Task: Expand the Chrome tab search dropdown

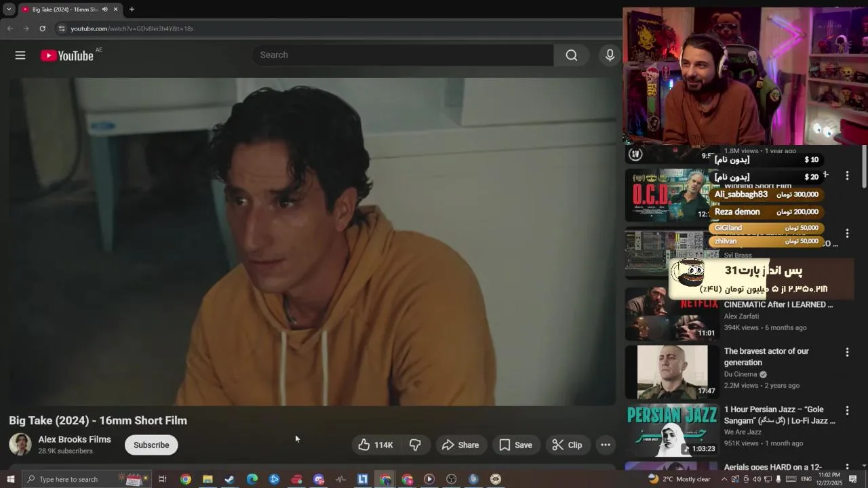Action: pyautogui.click(x=9, y=9)
